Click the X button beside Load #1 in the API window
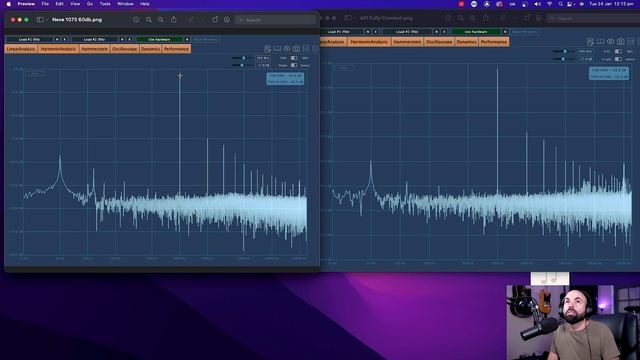The height and width of the screenshot is (360, 640). pyautogui.click(x=376, y=32)
